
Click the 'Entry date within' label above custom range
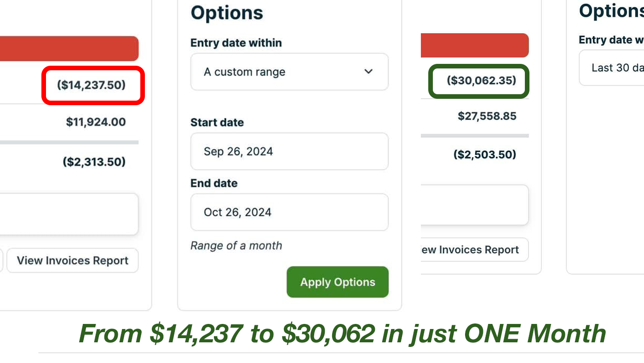tap(236, 43)
